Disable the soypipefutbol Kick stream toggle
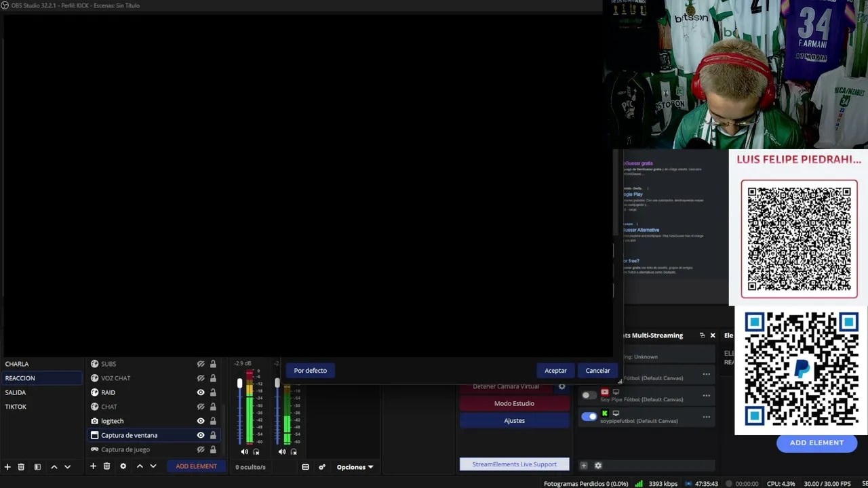The image size is (868, 488). 589,416
